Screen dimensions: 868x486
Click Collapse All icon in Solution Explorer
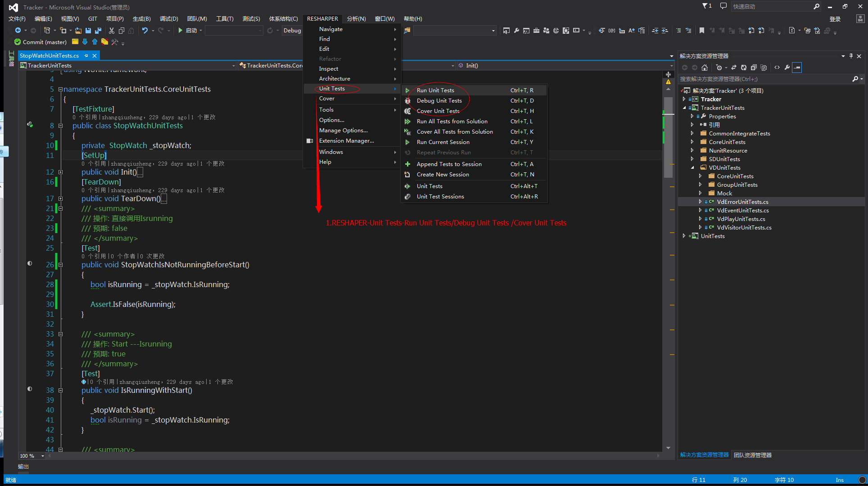pos(754,67)
